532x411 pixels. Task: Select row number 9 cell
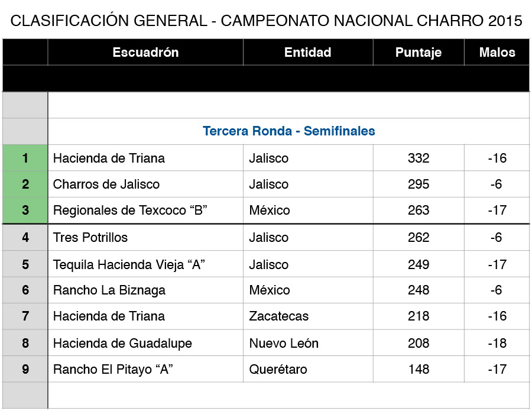point(25,369)
